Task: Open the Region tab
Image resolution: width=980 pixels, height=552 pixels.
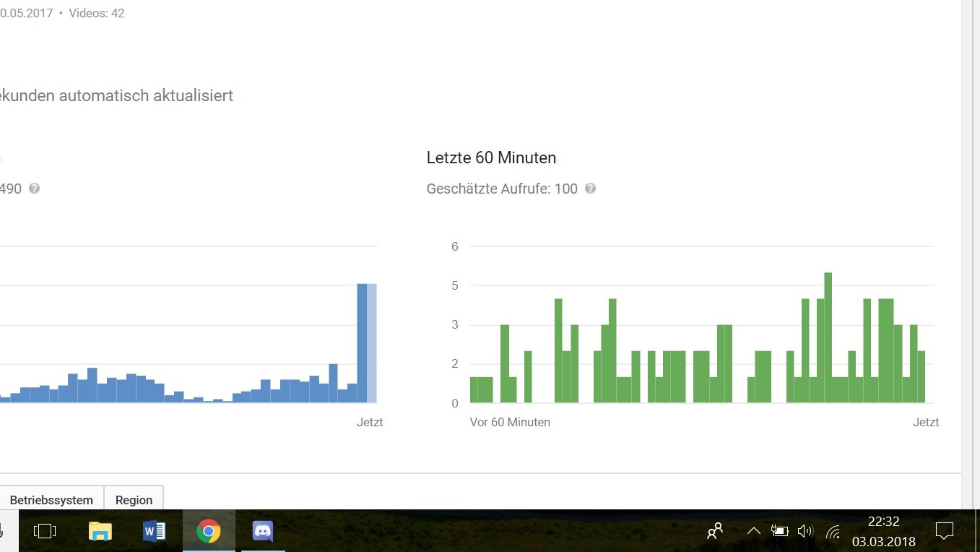Action: click(134, 499)
